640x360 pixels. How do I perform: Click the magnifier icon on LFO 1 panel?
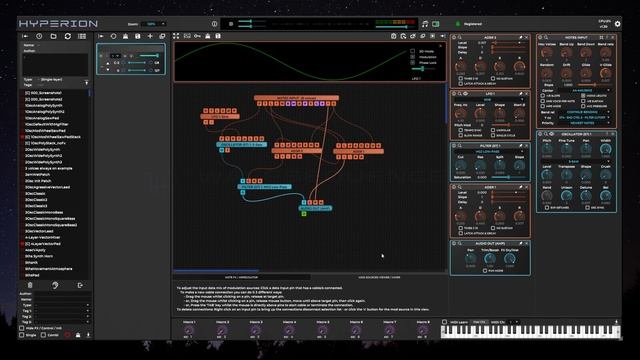[460, 94]
